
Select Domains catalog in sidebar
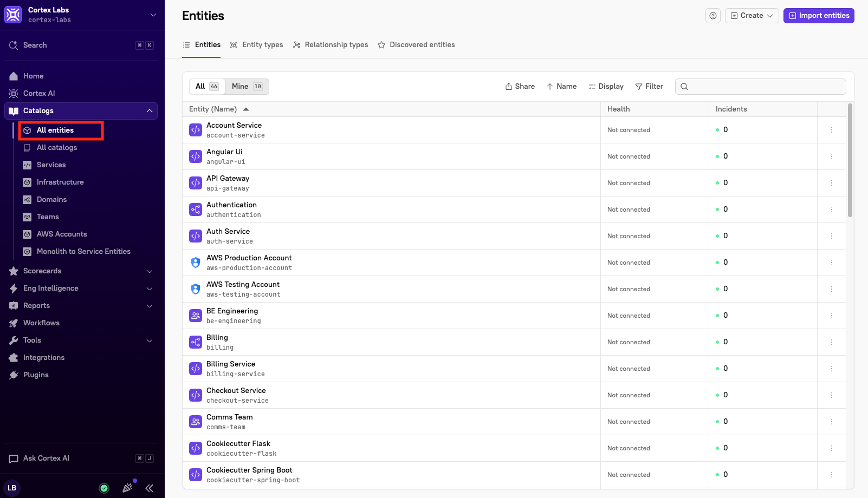tap(88, 200)
